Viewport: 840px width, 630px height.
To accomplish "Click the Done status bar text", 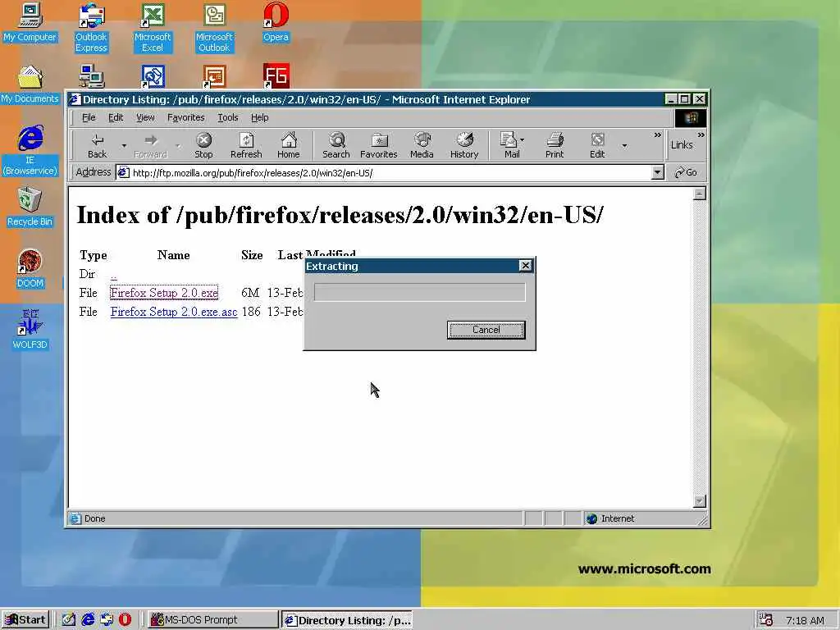I will pos(95,518).
